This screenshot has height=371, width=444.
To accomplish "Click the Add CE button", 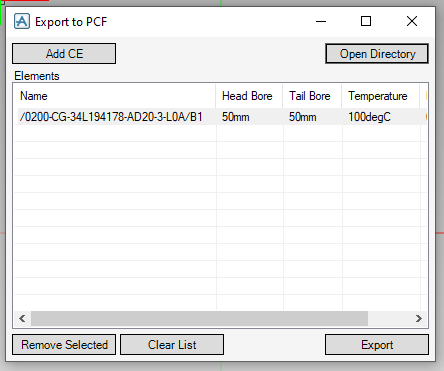I will click(x=64, y=53).
